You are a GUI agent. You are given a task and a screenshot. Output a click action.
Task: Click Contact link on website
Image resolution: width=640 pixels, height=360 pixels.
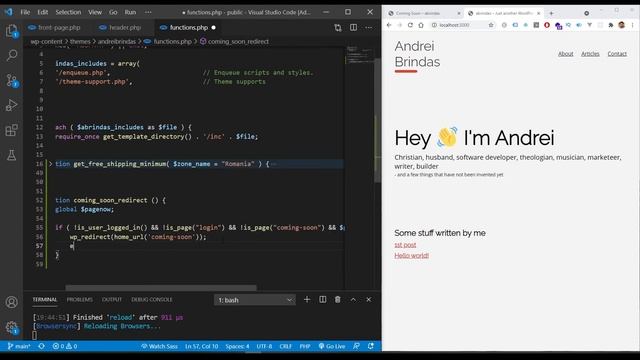[617, 54]
